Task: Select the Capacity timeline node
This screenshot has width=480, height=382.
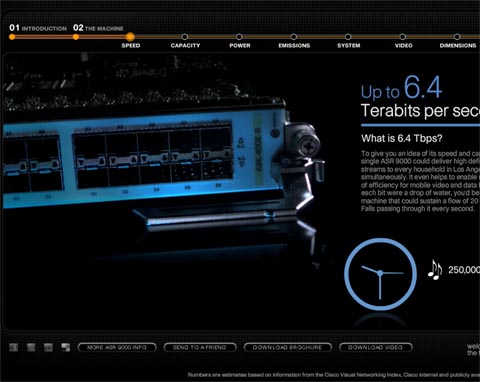Action: point(185,37)
